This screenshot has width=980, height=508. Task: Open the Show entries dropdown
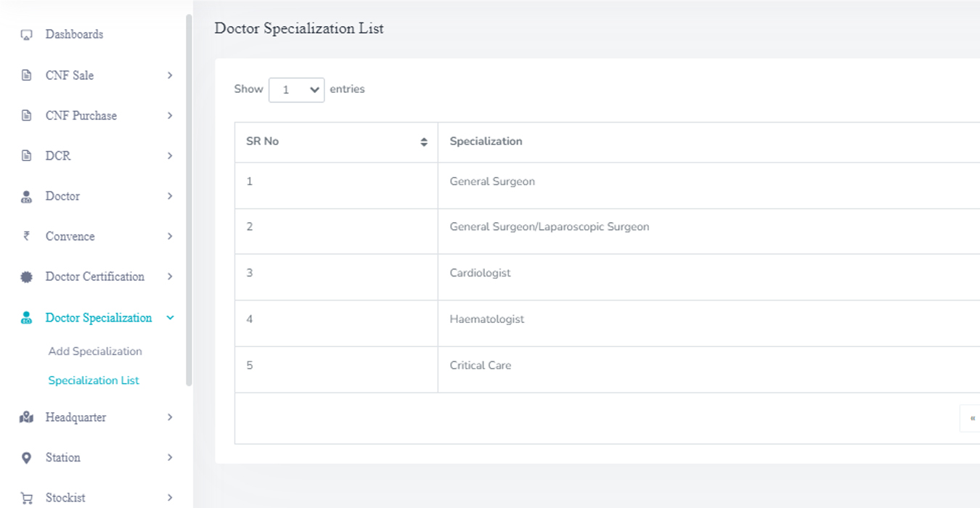pyautogui.click(x=296, y=90)
